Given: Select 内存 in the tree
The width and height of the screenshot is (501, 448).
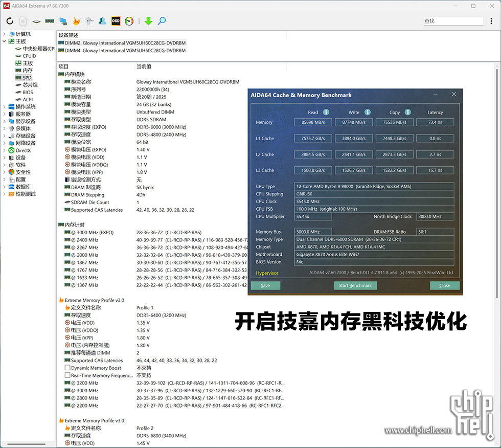Looking at the screenshot, I should [x=24, y=70].
